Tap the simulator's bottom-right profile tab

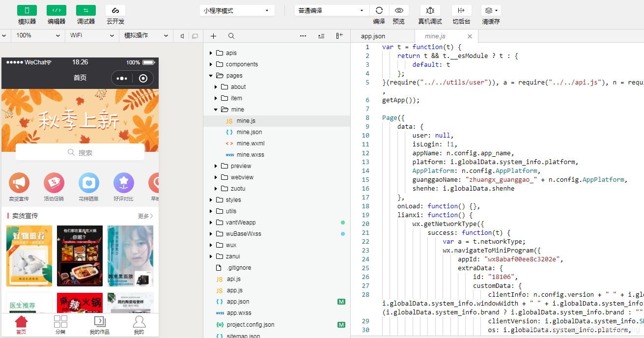[139, 325]
